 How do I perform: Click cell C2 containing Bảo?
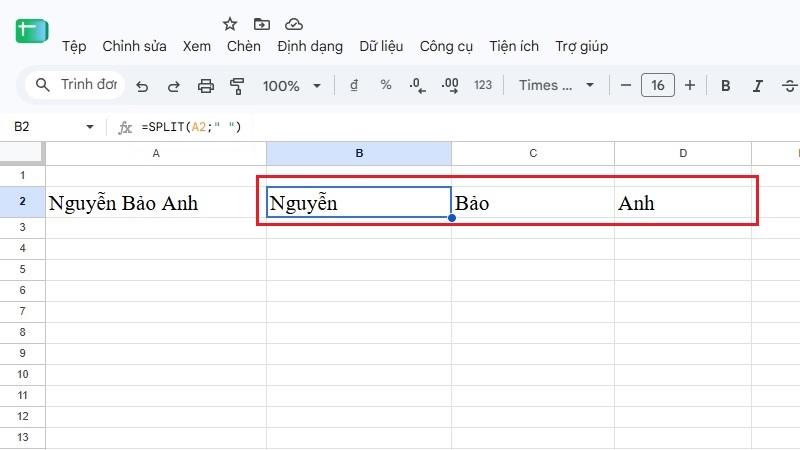click(533, 202)
